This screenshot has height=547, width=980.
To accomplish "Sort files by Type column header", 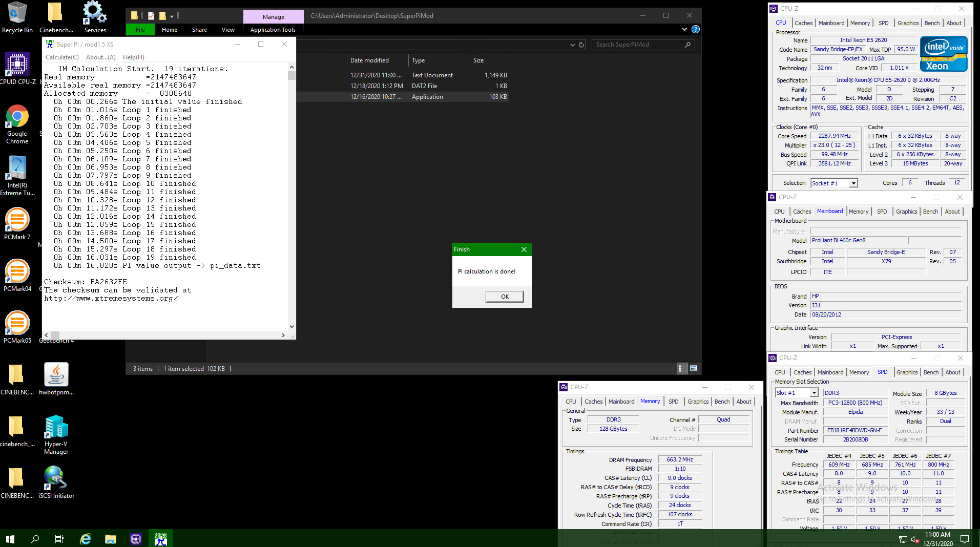I will 439,60.
